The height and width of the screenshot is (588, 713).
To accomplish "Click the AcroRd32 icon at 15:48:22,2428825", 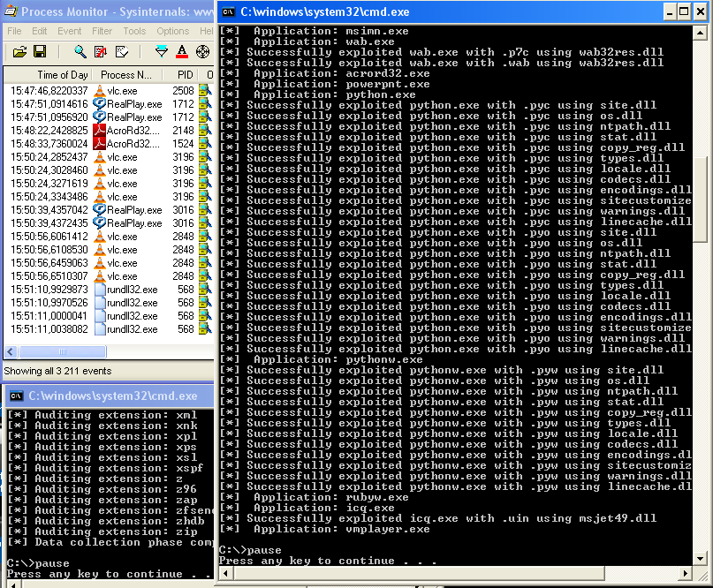I will pyautogui.click(x=99, y=131).
